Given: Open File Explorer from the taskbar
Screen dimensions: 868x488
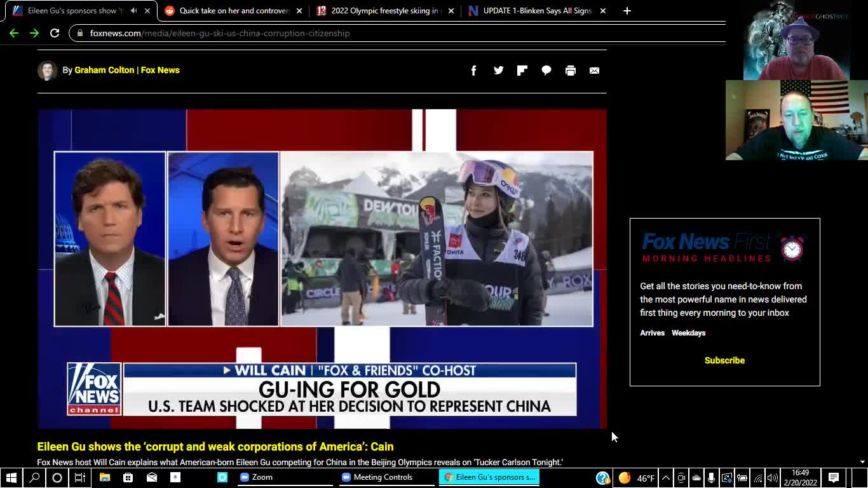Looking at the screenshot, I should click(x=105, y=477).
